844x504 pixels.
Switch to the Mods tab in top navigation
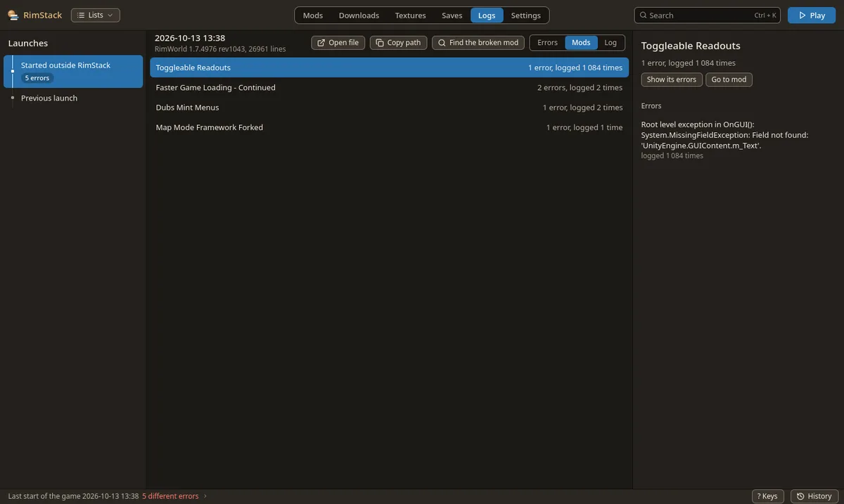[x=313, y=15]
